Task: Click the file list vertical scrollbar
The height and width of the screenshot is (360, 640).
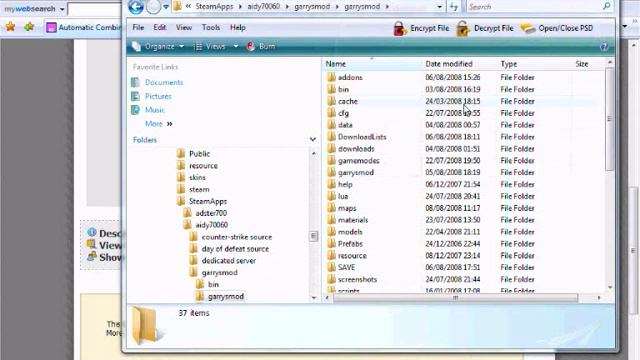Action: coord(610,118)
